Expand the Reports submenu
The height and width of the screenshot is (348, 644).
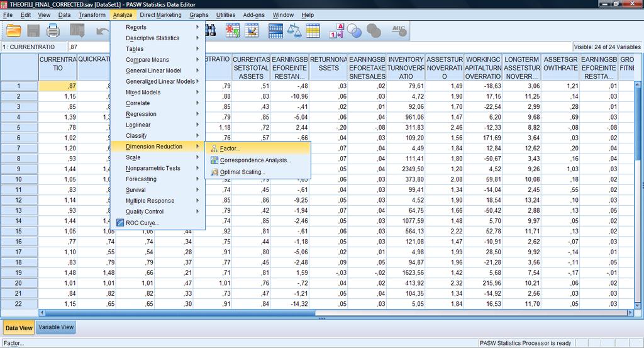(x=158, y=27)
